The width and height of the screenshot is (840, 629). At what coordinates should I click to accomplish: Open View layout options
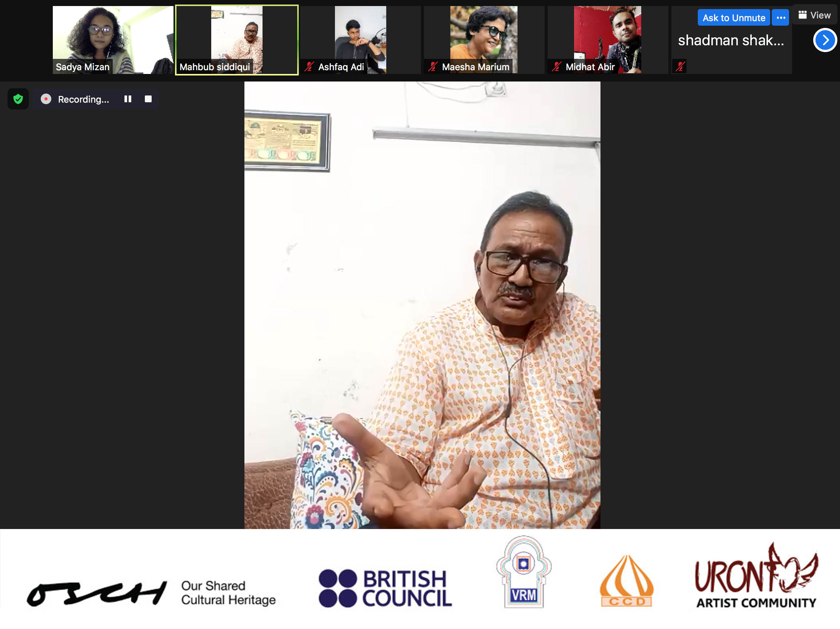(x=815, y=15)
